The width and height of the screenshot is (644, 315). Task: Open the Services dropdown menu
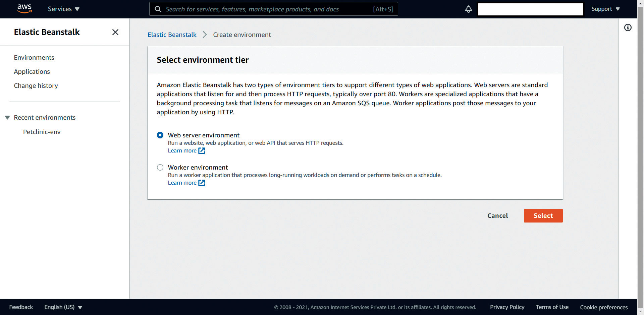point(63,9)
